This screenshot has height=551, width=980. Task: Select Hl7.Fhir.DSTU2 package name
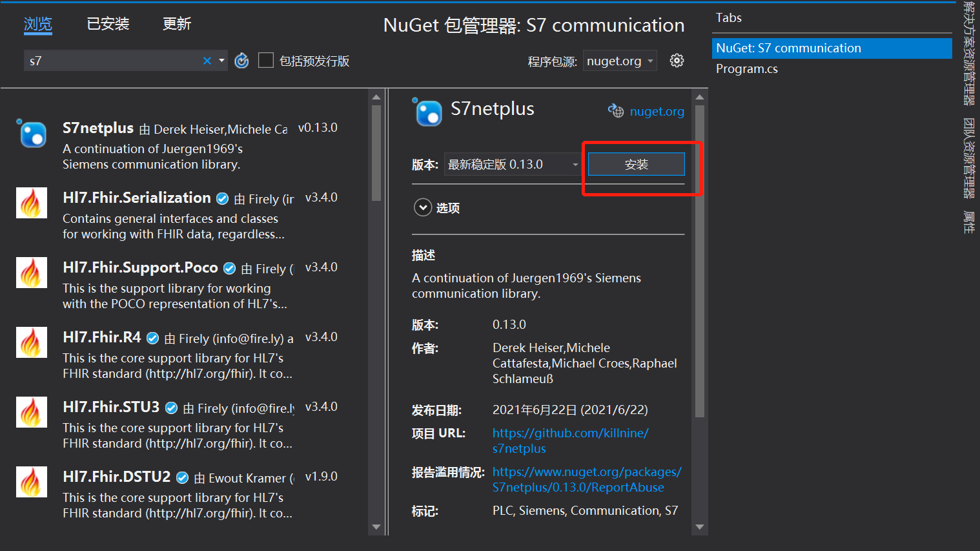point(117,477)
